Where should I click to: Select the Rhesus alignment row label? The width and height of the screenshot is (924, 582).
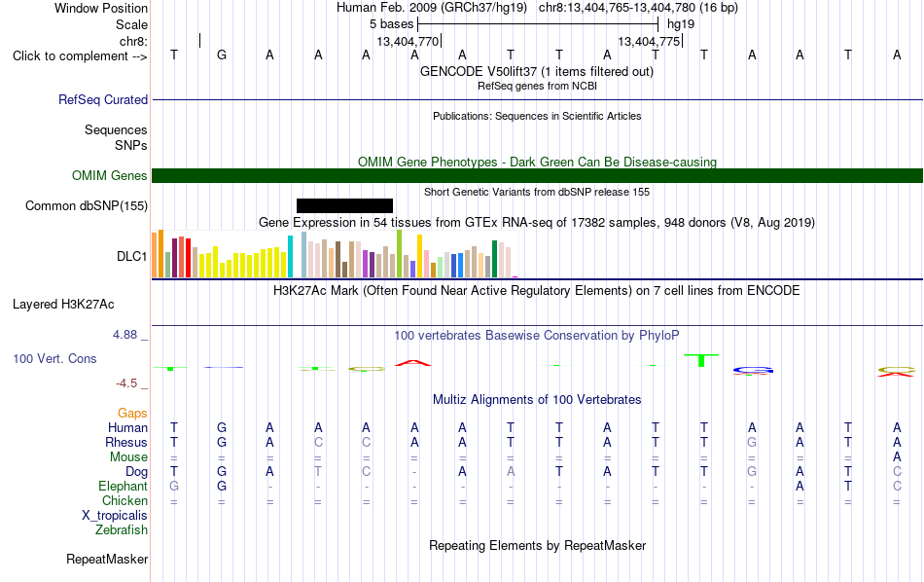[126, 442]
